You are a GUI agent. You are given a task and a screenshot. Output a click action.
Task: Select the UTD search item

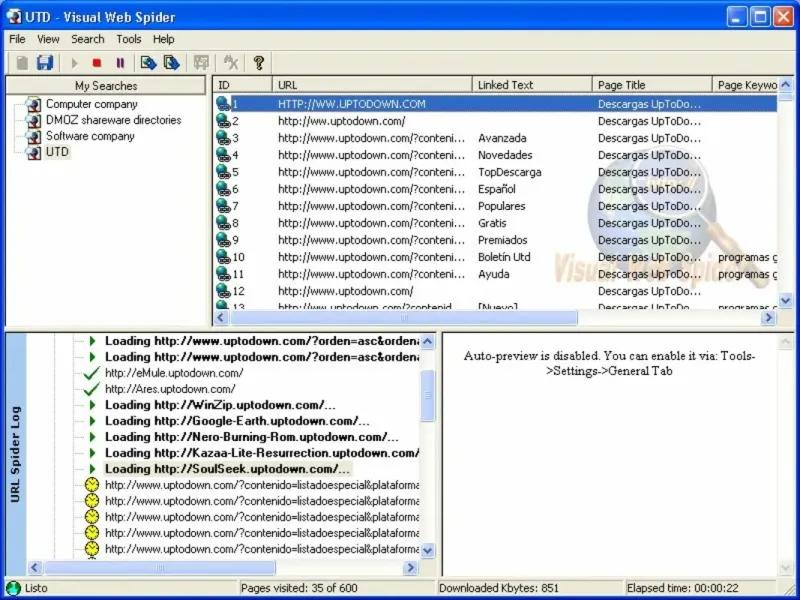point(57,152)
